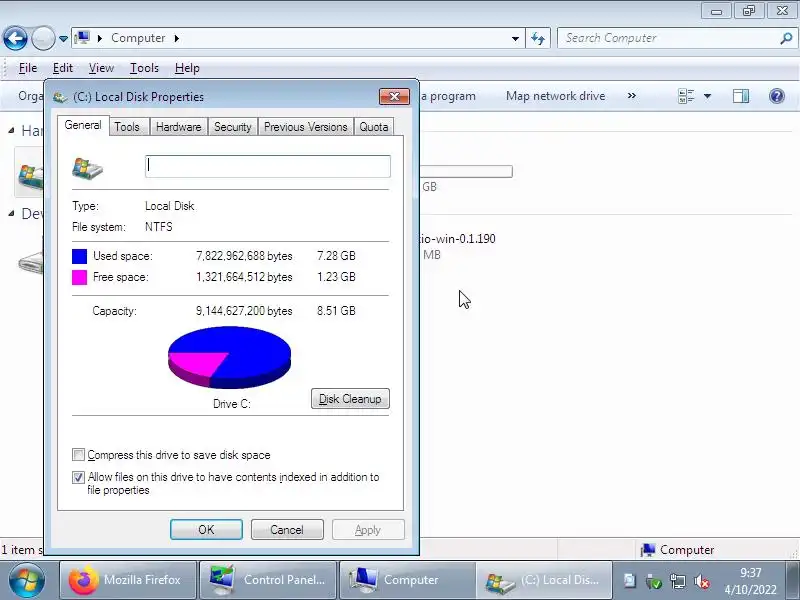The height and width of the screenshot is (600, 800).
Task: Open Explorer help question mark icon
Action: coord(777,96)
